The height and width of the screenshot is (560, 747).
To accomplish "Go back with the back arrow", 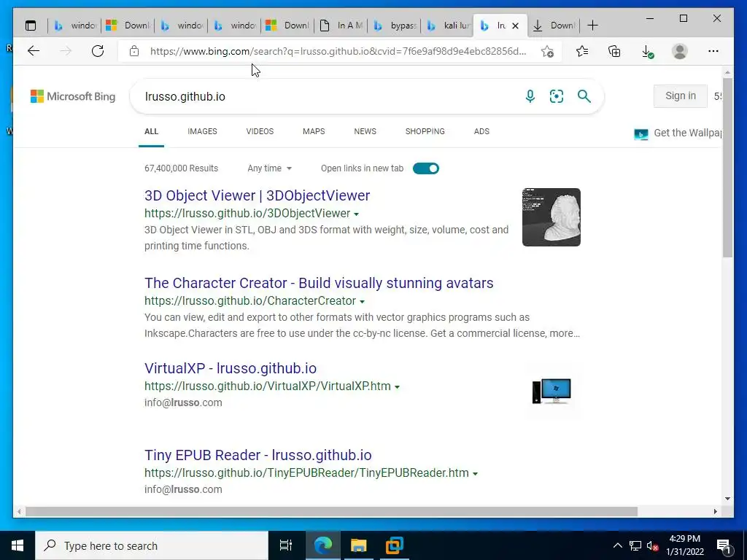I will coord(34,51).
